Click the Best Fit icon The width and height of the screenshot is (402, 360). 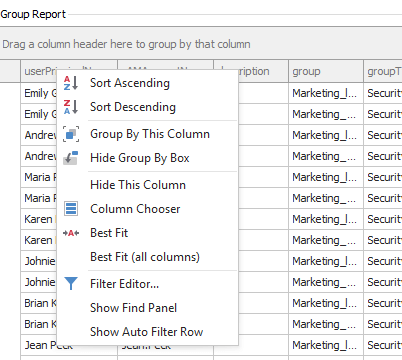(x=71, y=233)
